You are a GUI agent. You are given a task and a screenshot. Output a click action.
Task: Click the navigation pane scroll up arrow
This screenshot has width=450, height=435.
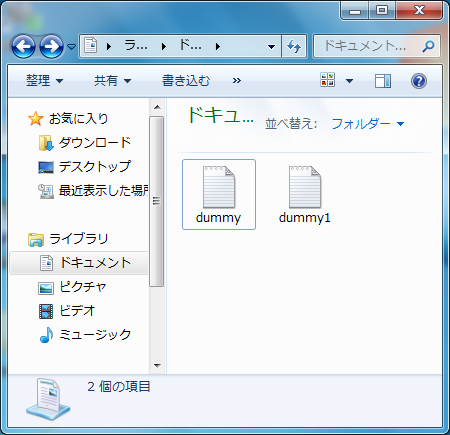coord(157,107)
